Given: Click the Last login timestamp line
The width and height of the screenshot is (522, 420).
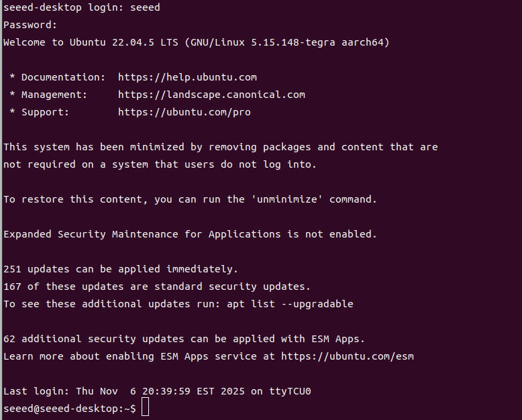Looking at the screenshot, I should [x=157, y=391].
